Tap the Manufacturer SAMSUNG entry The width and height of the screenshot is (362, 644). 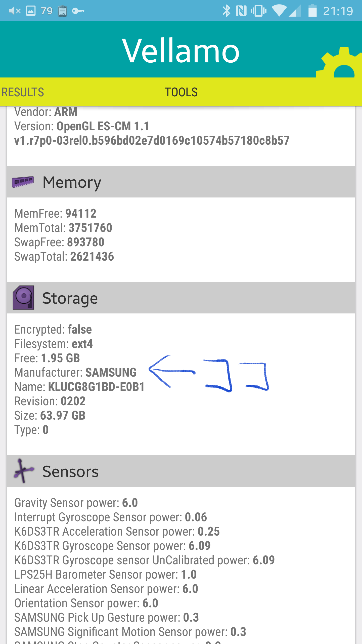[x=75, y=373]
